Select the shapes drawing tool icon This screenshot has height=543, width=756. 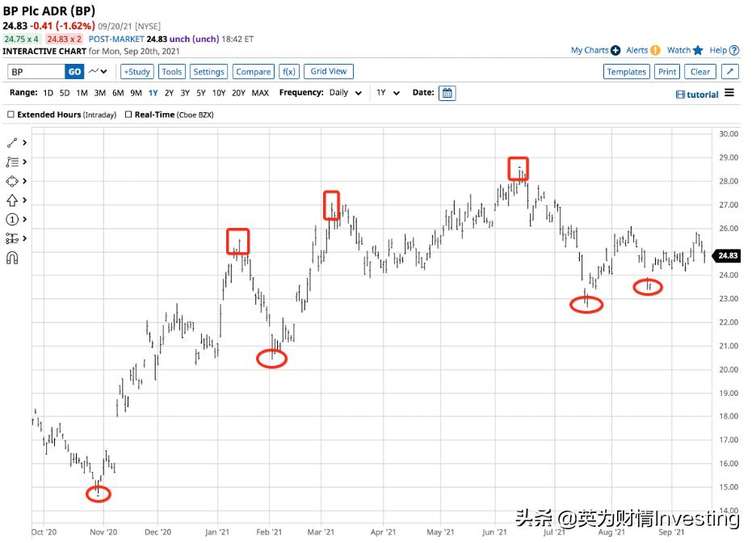pos(12,181)
